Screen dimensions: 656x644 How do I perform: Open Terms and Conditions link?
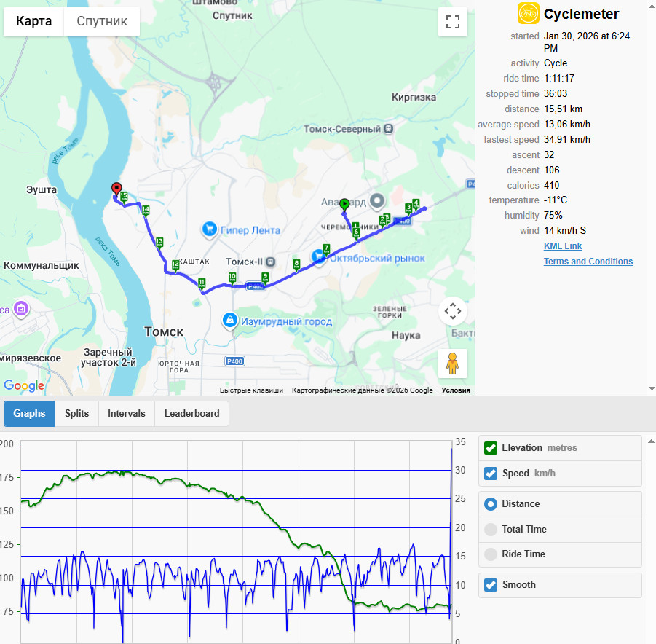(588, 262)
